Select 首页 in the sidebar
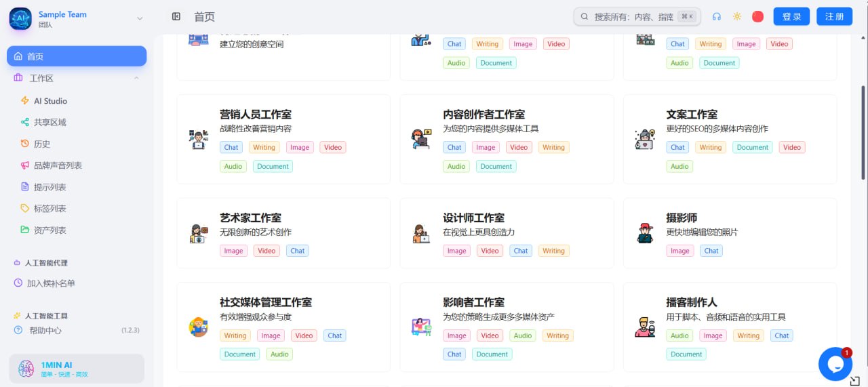This screenshot has height=387, width=868. [77, 56]
